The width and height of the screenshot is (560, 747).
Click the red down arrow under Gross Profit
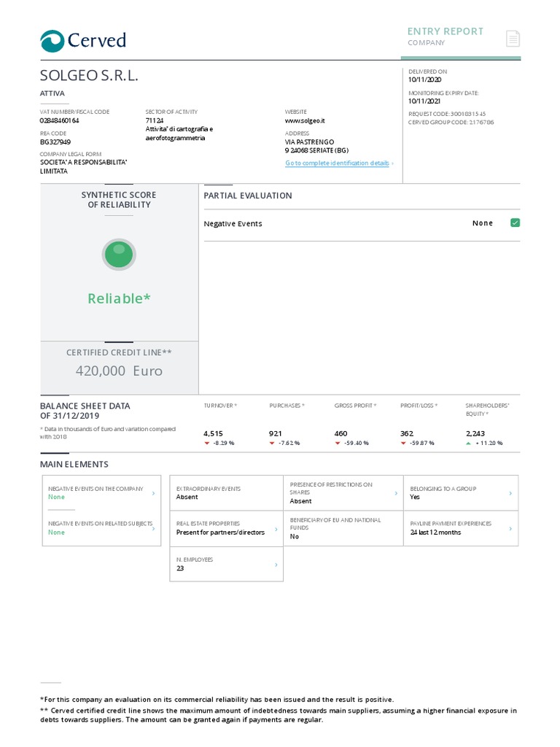click(x=338, y=443)
